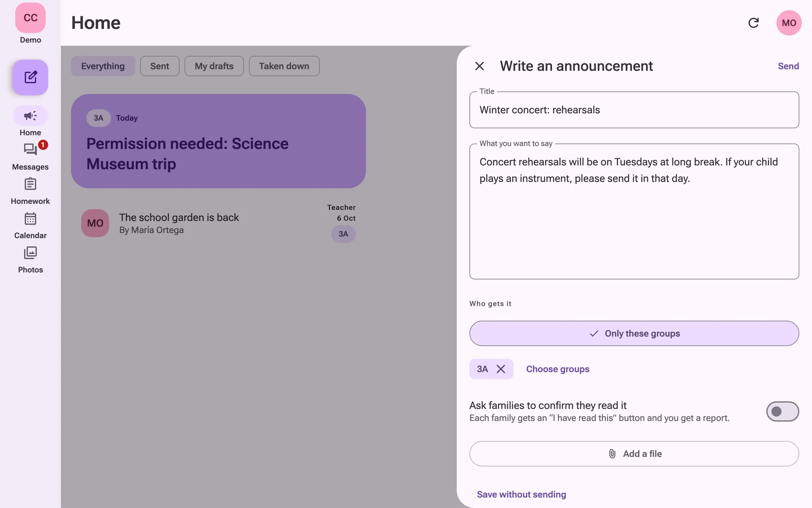Click into the Title input field
Screen dimensions: 812x508
[634, 110]
